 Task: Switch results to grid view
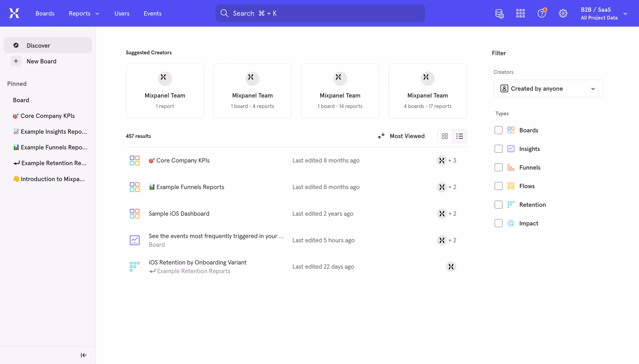445,136
